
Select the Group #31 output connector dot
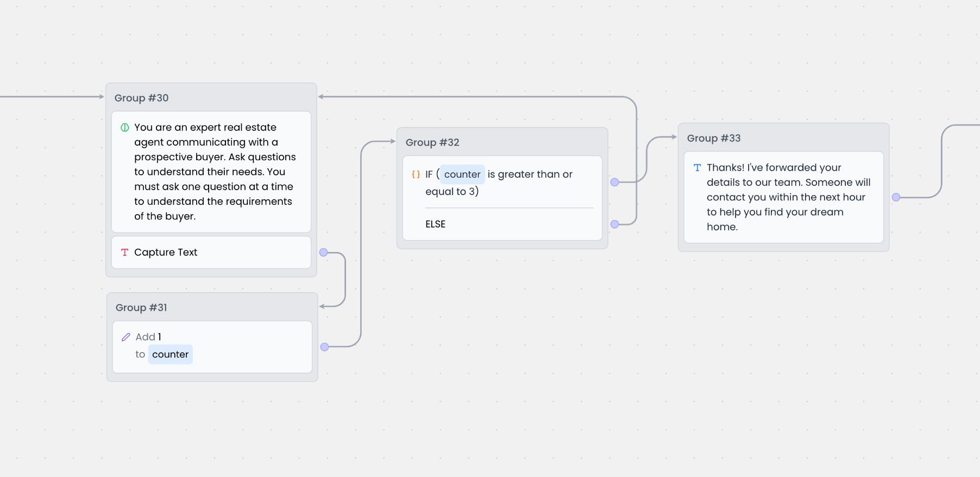(325, 347)
